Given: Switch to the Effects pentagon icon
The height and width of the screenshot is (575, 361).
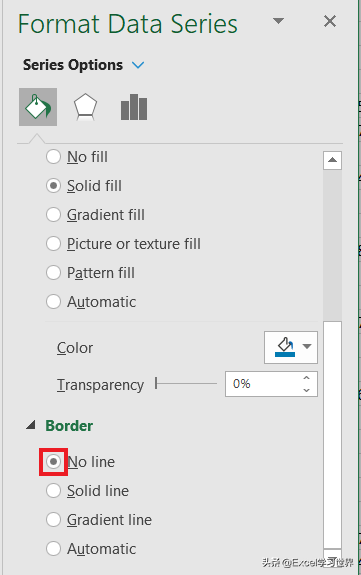Looking at the screenshot, I should coord(85,107).
